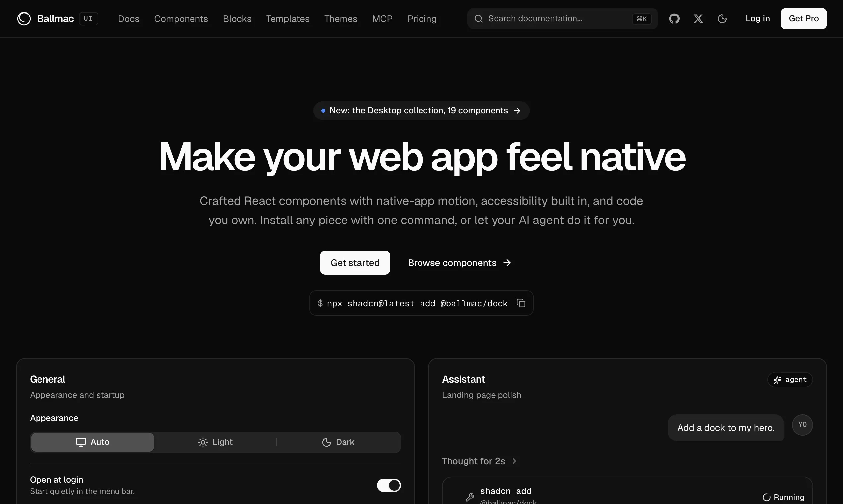This screenshot has height=504, width=843.
Task: Toggle dark mode with the moon icon
Action: click(722, 18)
